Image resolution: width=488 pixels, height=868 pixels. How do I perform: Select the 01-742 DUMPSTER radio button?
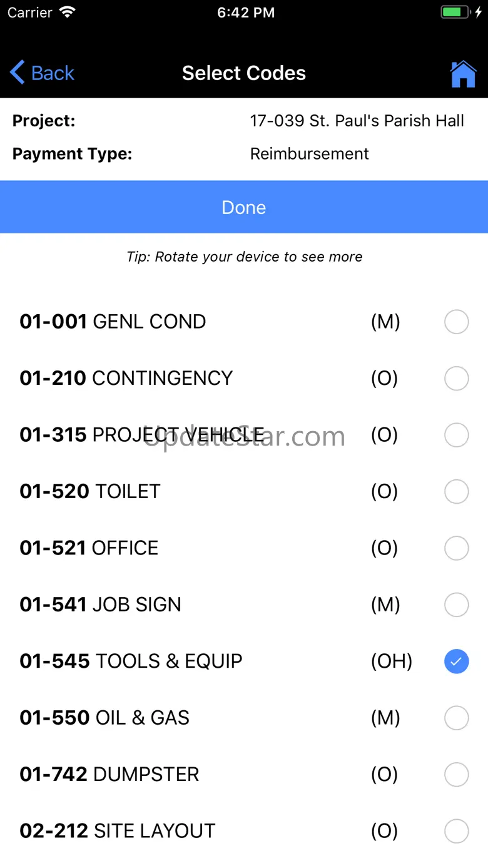pyautogui.click(x=456, y=775)
